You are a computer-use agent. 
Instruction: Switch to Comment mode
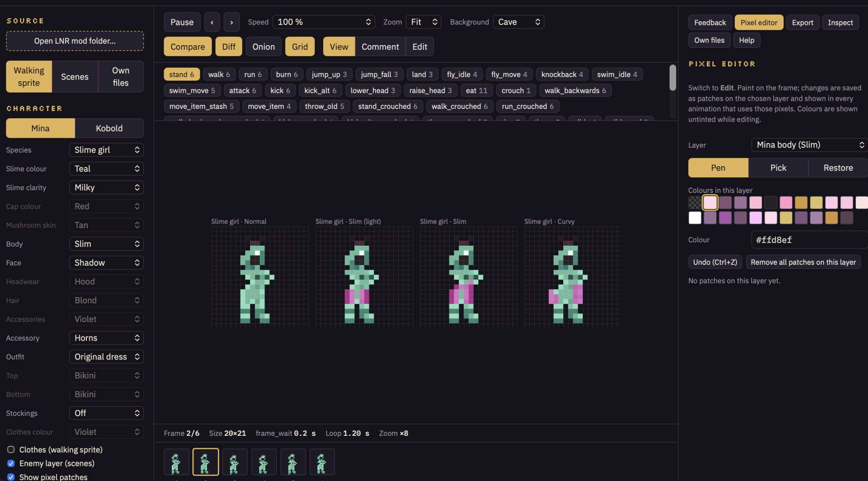[x=380, y=47]
